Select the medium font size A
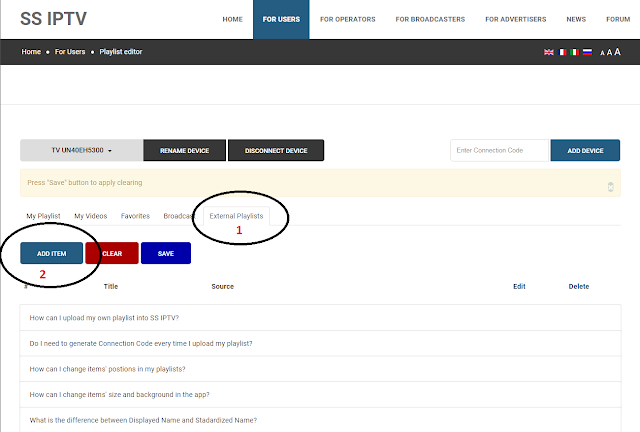This screenshot has width=640, height=432. pos(609,52)
